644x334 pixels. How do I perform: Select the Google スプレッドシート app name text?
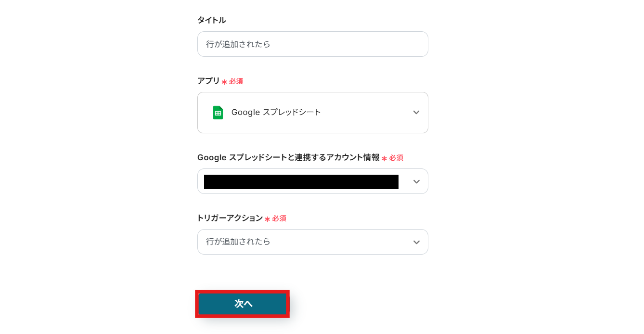[276, 113]
